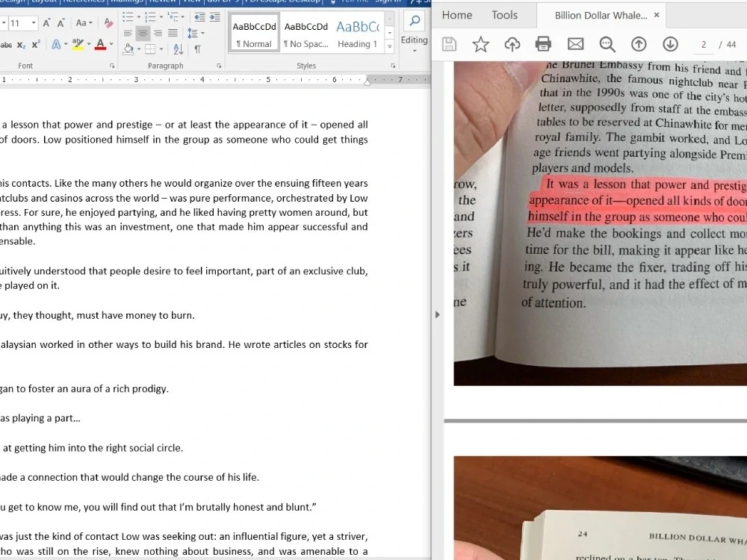Open the font size dropdown
Viewport: 747px width, 560px height.
[x=34, y=23]
